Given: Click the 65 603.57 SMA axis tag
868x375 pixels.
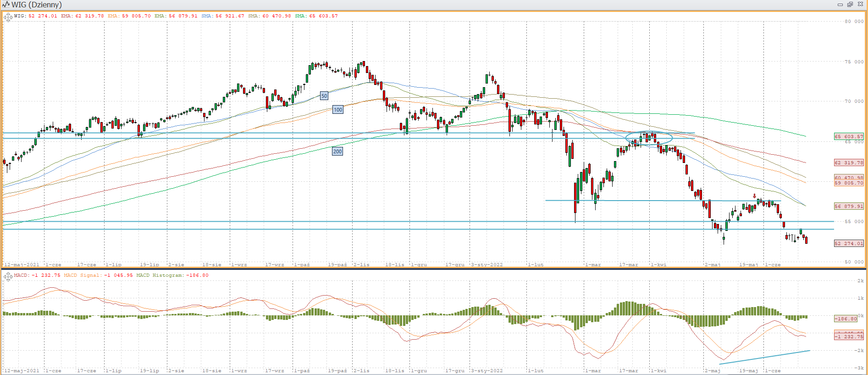Looking at the screenshot, I should [848, 136].
